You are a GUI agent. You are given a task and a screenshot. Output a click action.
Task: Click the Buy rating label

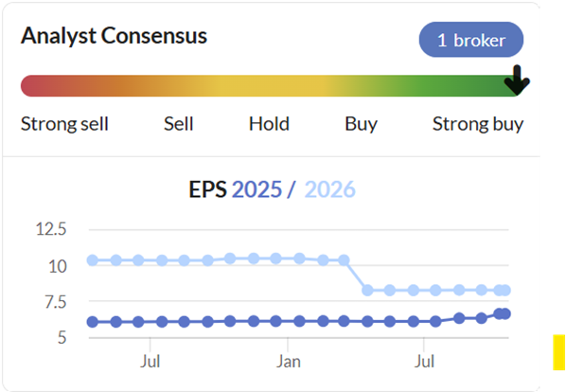tap(361, 124)
